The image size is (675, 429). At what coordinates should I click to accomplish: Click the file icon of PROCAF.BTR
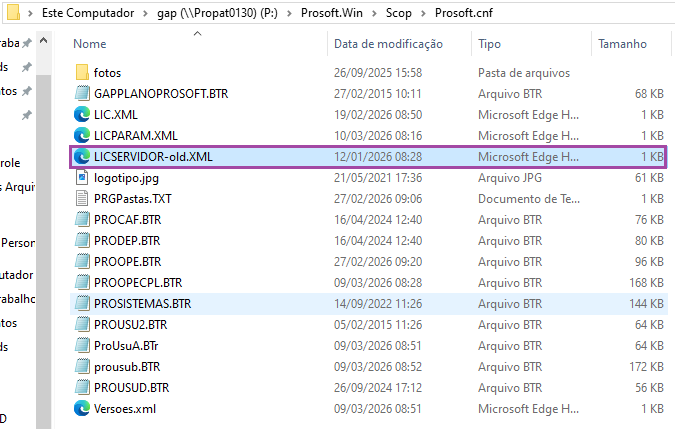pyautogui.click(x=82, y=219)
